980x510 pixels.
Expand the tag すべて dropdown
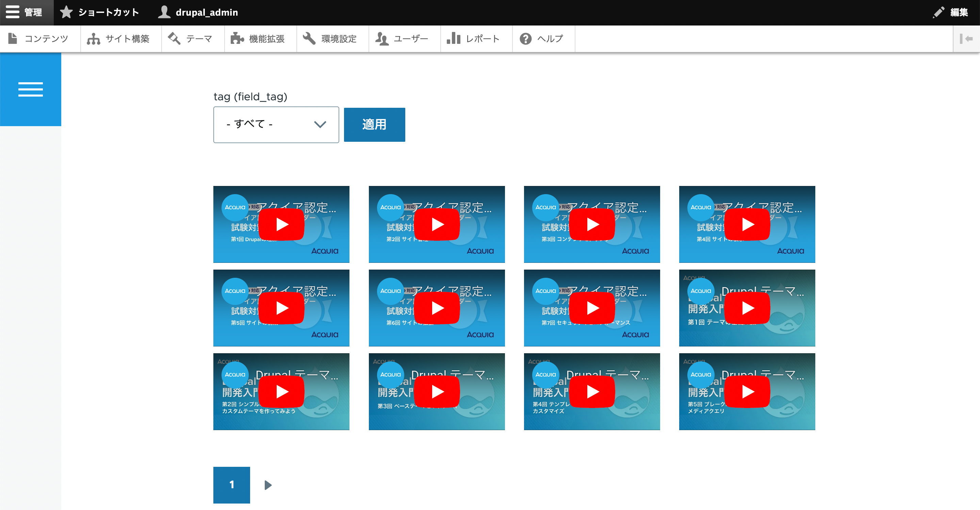tap(276, 125)
